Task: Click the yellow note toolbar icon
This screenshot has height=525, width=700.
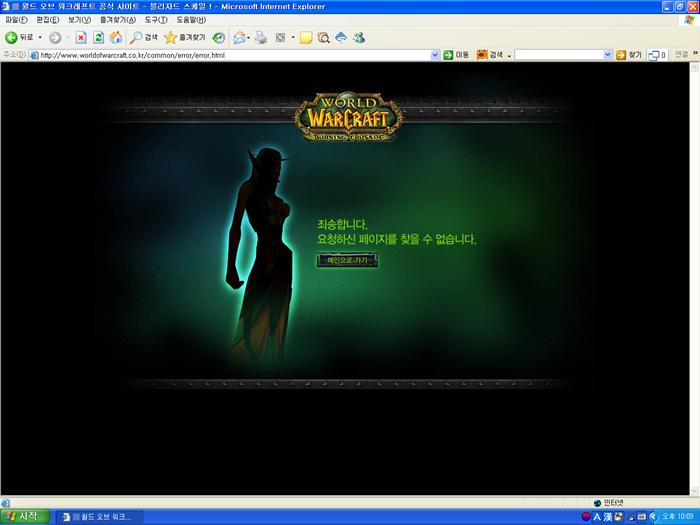Action: 306,38
